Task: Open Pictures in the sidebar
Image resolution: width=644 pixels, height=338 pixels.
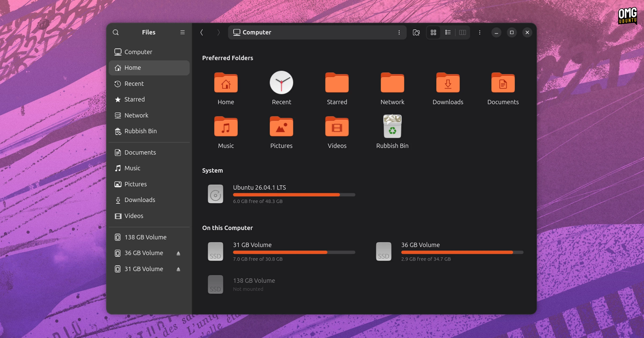Action: coord(149,184)
